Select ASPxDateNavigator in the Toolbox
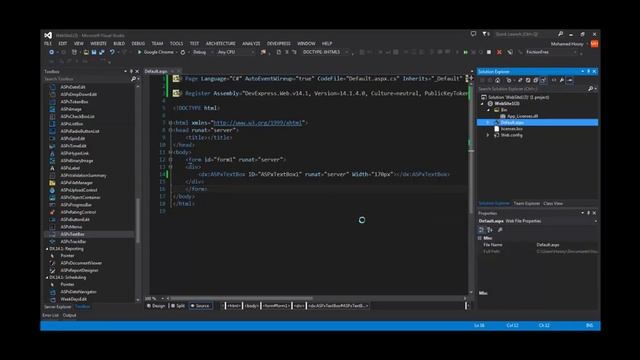 (x=78, y=292)
